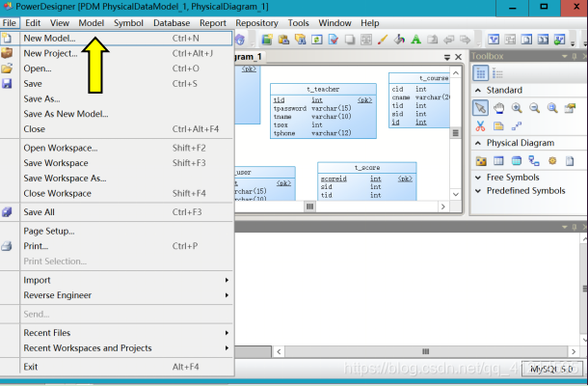Choose Save All from File menu

click(117, 212)
